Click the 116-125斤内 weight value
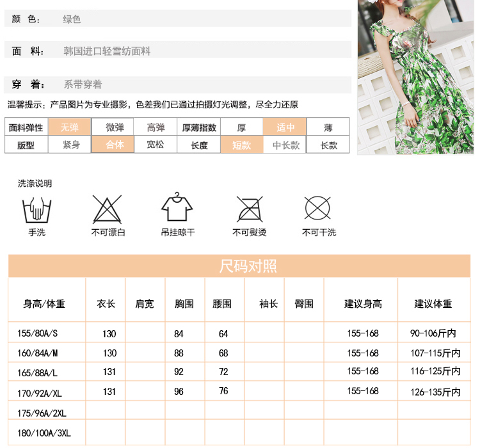The width and height of the screenshot is (480, 448). click(x=435, y=371)
